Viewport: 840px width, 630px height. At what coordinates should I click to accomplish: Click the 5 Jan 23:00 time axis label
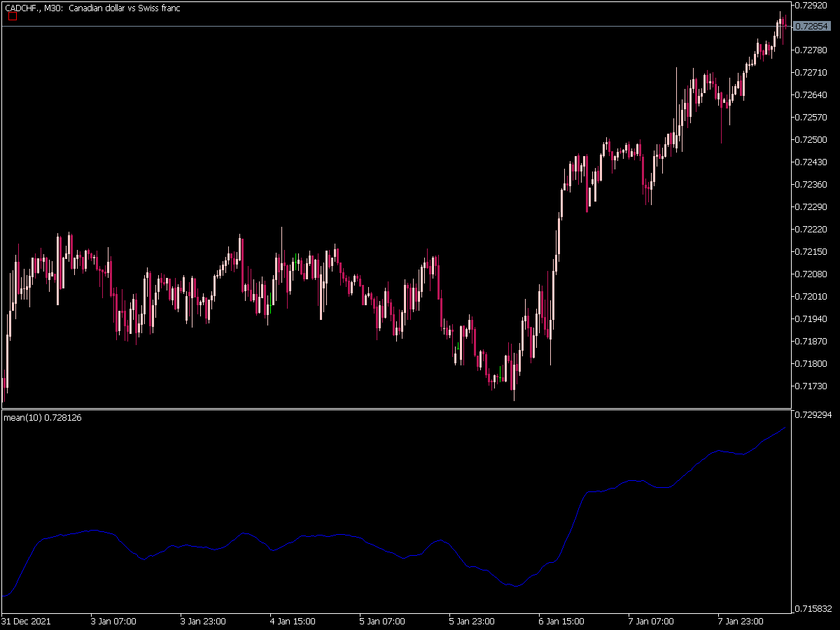tap(472, 621)
